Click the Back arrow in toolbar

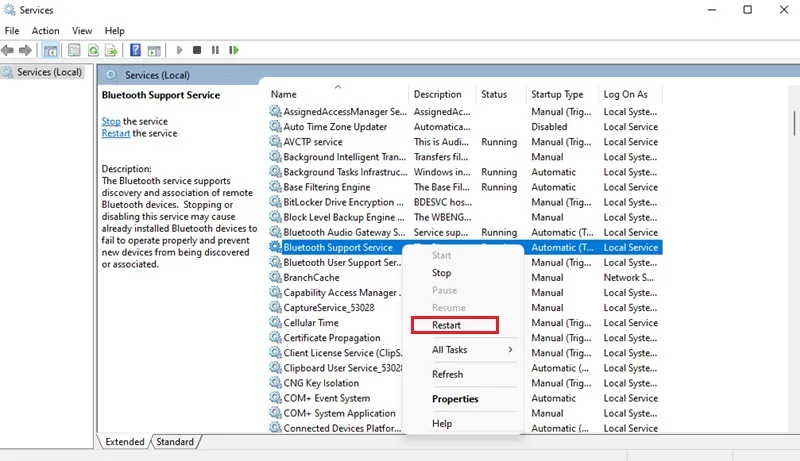click(x=8, y=50)
